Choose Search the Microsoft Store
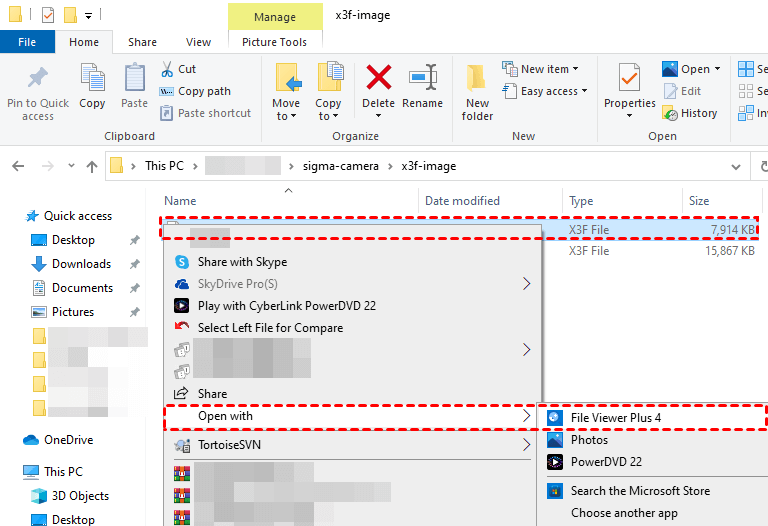Screen dimensions: 768x526 (x=654, y=491)
